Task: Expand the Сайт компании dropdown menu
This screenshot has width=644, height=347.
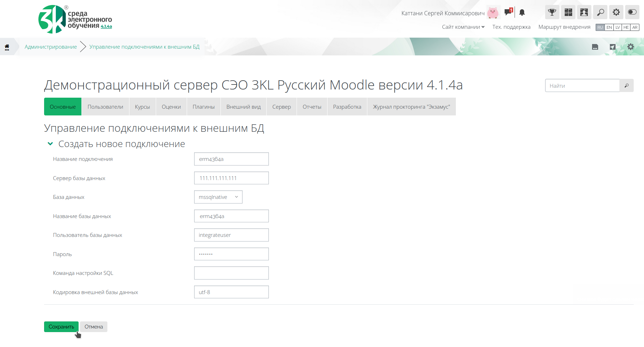Action: 463,27
